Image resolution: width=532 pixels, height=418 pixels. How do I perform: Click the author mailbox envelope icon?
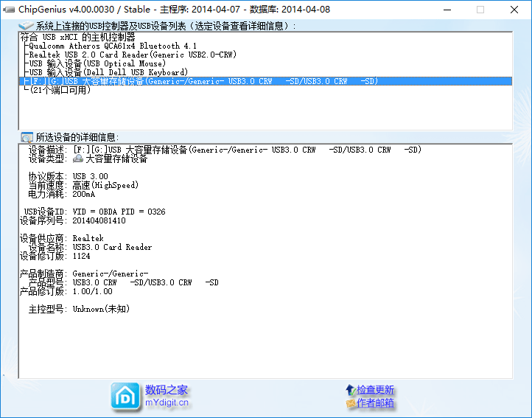click(351, 403)
